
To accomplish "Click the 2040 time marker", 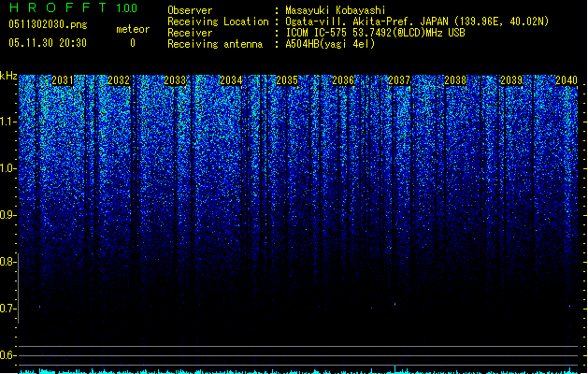I will pos(566,80).
